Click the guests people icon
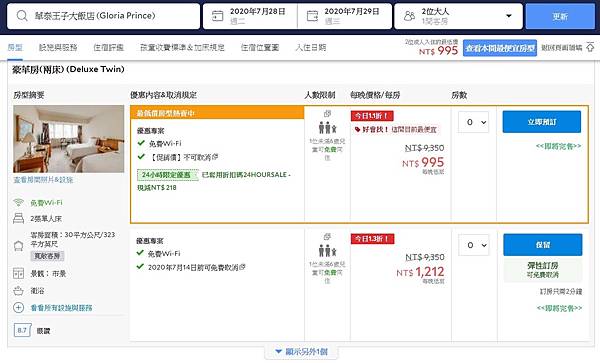This screenshot has width=600, height=363. tap(409, 16)
